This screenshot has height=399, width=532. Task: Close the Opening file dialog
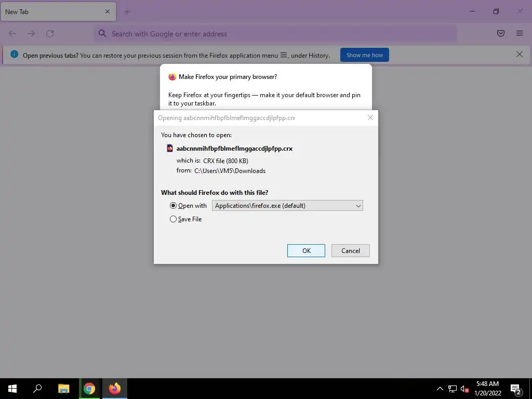(x=370, y=117)
